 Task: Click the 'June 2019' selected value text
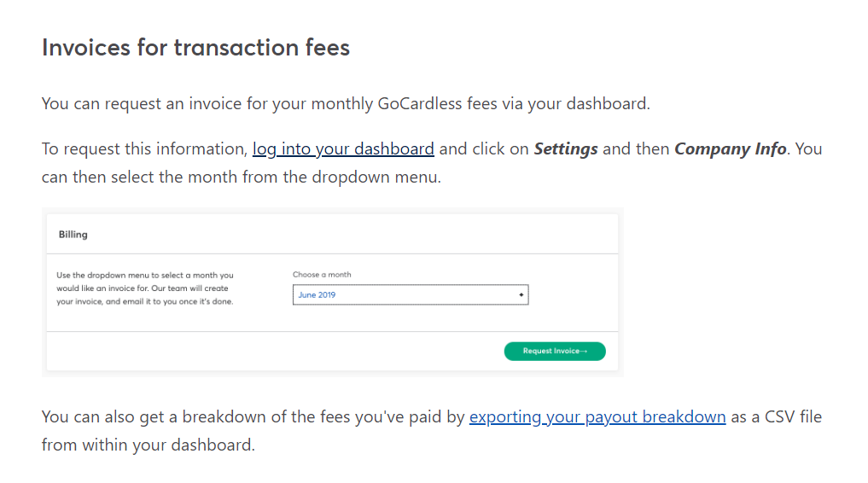[317, 295]
